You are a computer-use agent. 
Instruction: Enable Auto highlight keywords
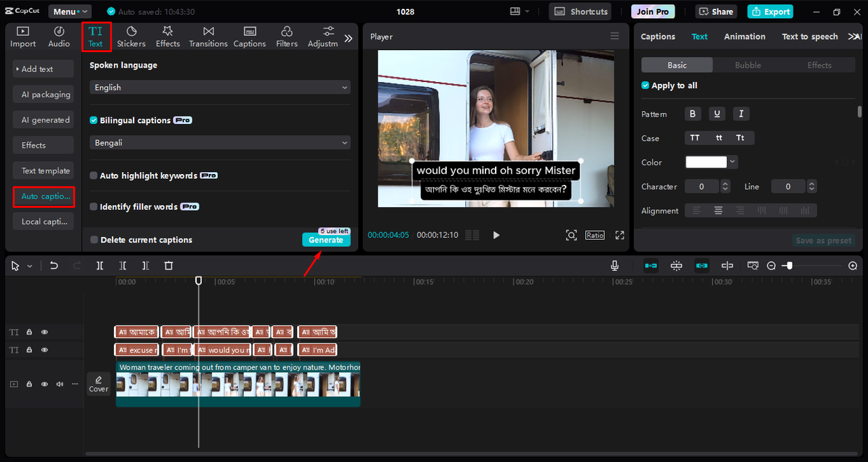(94, 175)
